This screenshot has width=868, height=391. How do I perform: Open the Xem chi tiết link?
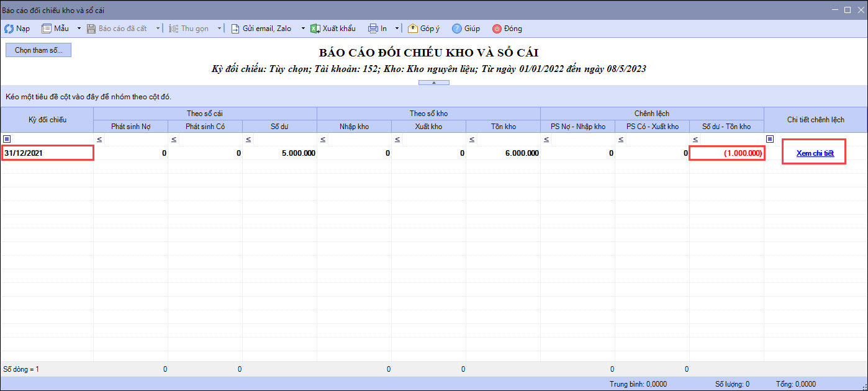815,153
